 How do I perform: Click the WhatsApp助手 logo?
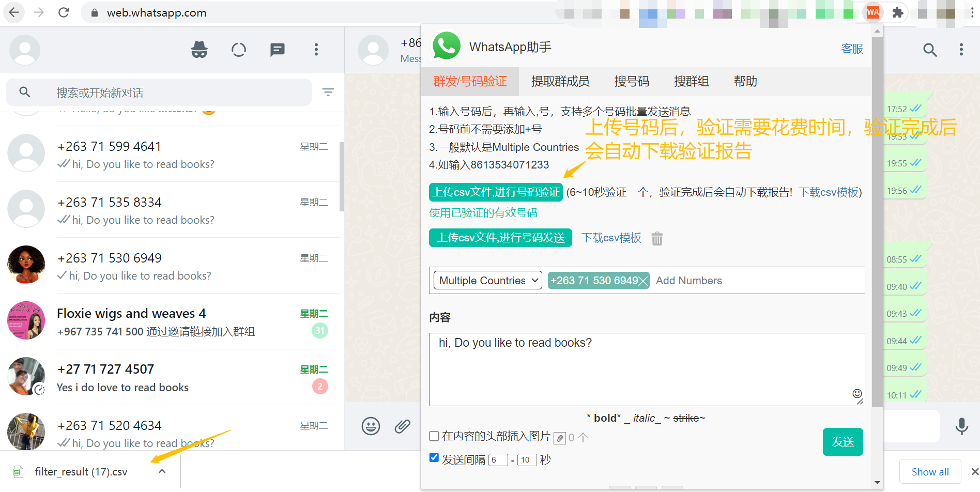tap(447, 46)
